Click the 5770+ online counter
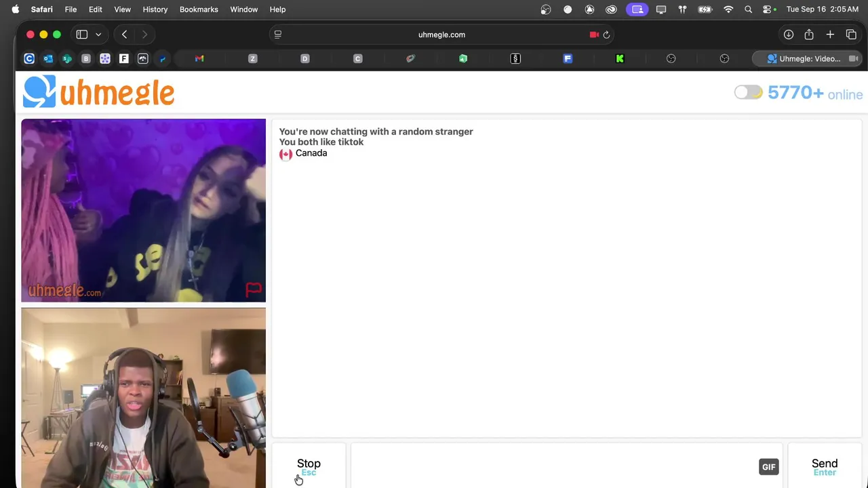 point(815,93)
